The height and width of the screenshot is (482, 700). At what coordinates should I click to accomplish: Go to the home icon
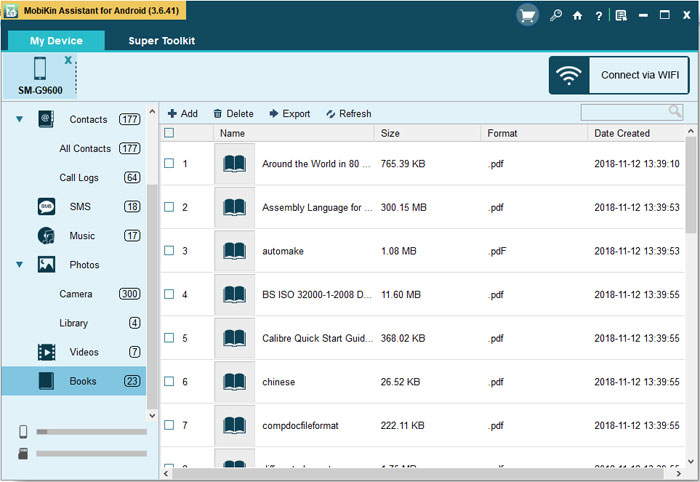[x=577, y=16]
